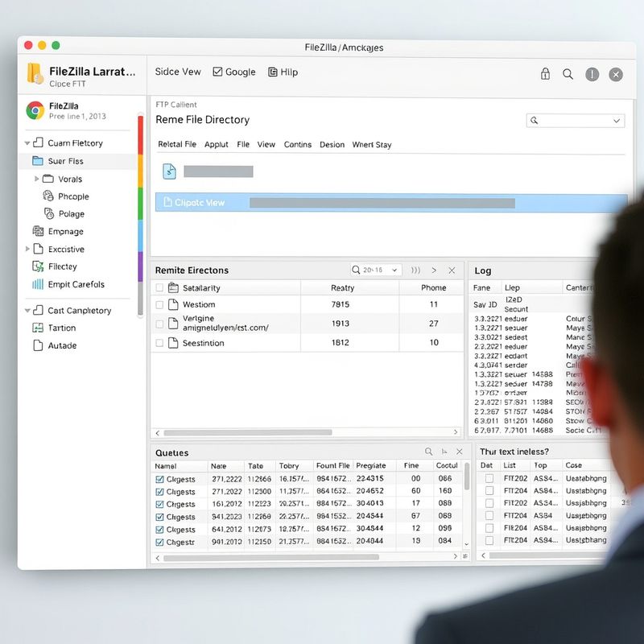Expand the Vorals tree node
This screenshot has width=644, height=644.
pyautogui.click(x=36, y=179)
